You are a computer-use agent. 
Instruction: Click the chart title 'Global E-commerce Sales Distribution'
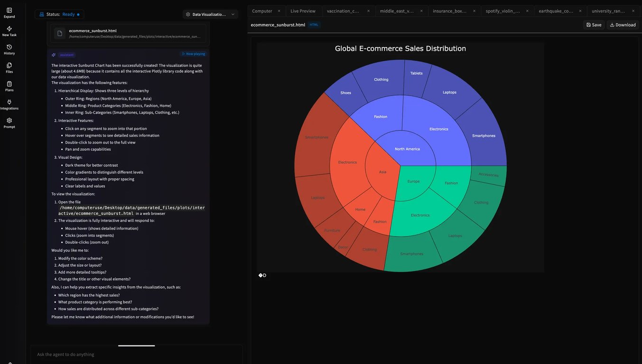(400, 48)
